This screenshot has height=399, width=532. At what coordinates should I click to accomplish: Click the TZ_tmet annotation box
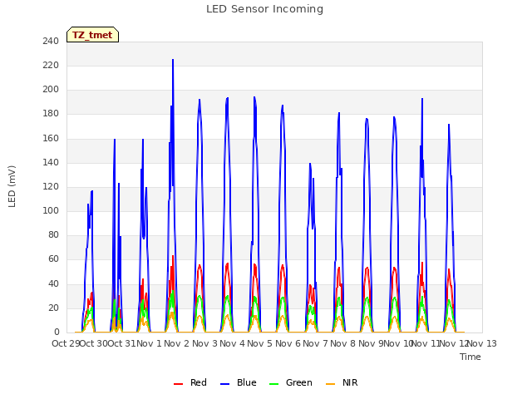[x=92, y=35]
